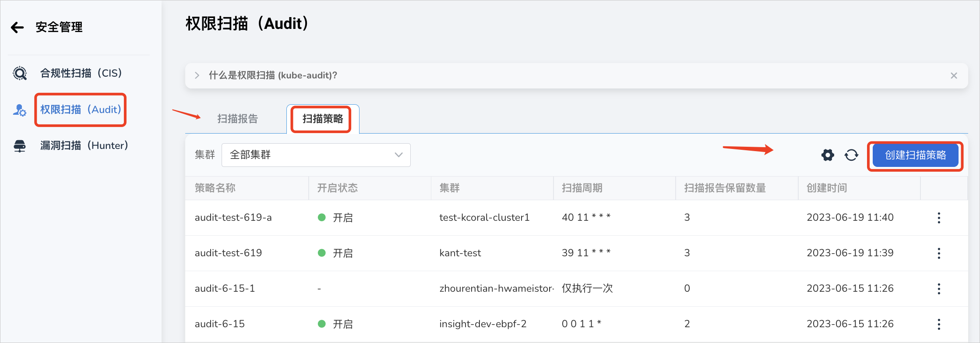The width and height of the screenshot is (980, 343).
Task: Click the Hunter vulnerability scan sidebar icon
Action: coord(20,146)
